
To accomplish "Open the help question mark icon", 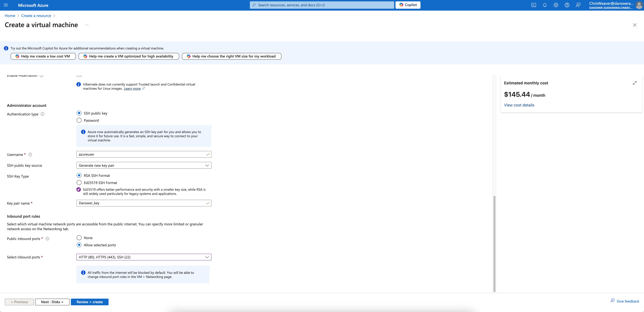I will click(x=567, y=5).
